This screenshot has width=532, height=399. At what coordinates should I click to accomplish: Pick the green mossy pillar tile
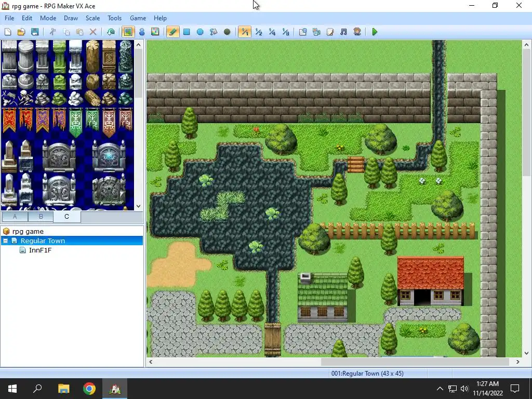tap(59, 57)
